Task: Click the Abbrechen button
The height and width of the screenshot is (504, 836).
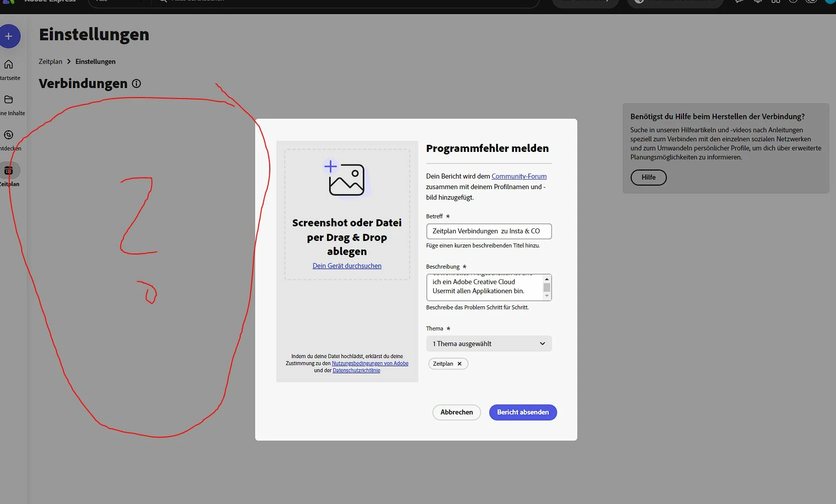Action: click(x=457, y=412)
